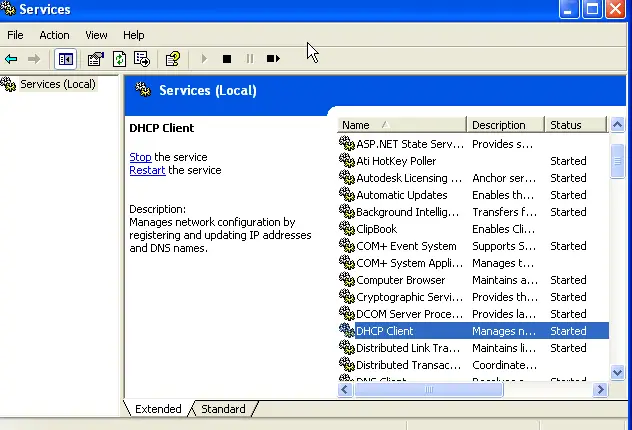
Task: Click the gear icon beside COM+ Event System
Action: click(x=347, y=245)
